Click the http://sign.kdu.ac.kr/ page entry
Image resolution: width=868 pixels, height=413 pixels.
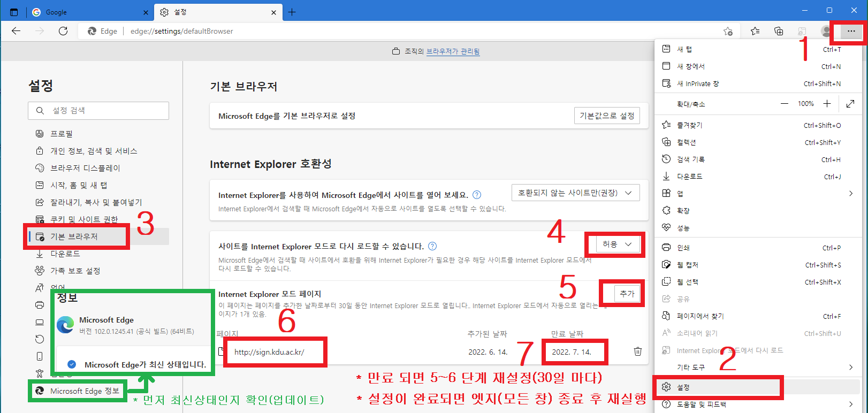pos(269,352)
